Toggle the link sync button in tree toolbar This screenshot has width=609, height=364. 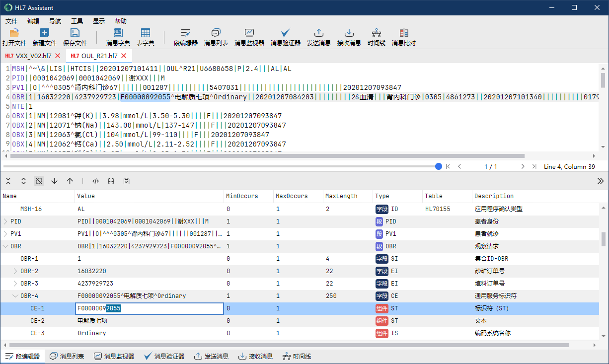tap(39, 181)
